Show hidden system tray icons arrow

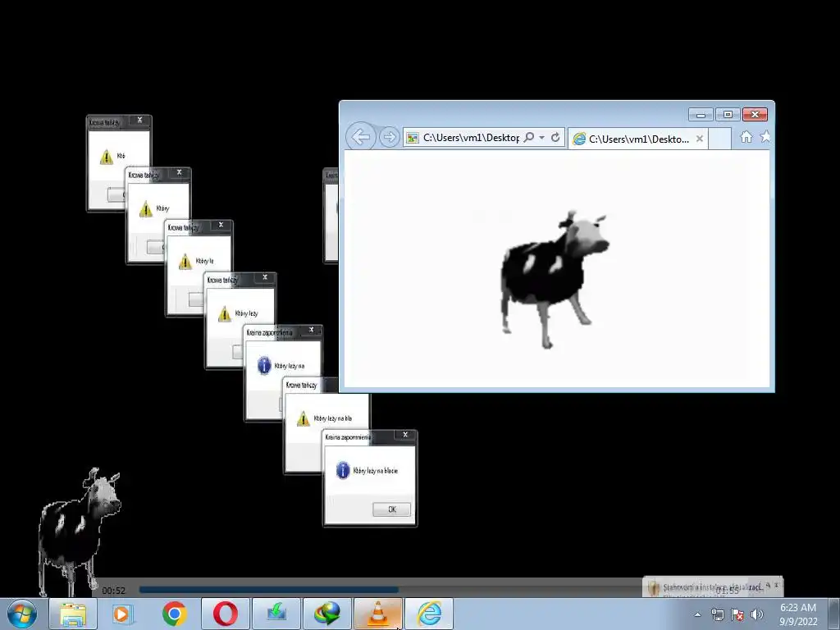tap(697, 614)
